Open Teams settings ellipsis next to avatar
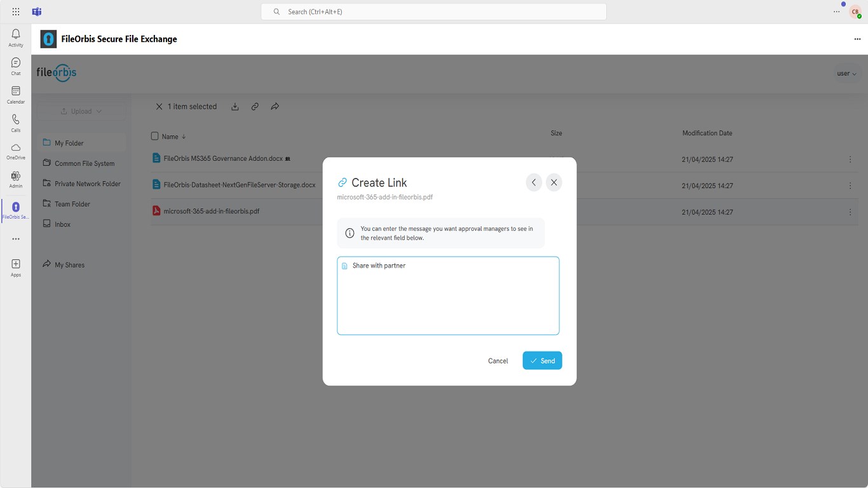 837,11
